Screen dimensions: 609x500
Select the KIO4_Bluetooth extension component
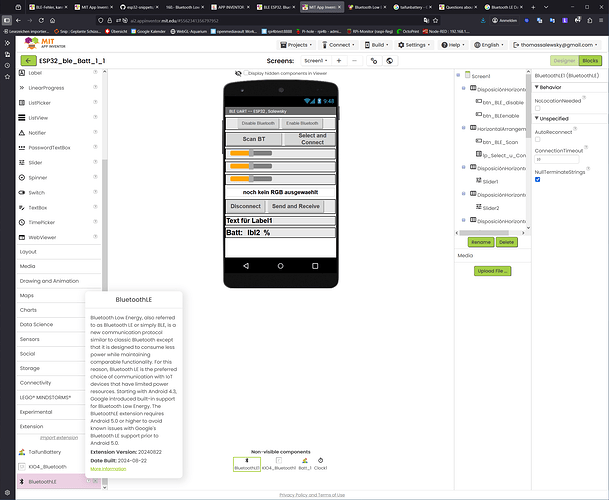[x=47, y=467]
